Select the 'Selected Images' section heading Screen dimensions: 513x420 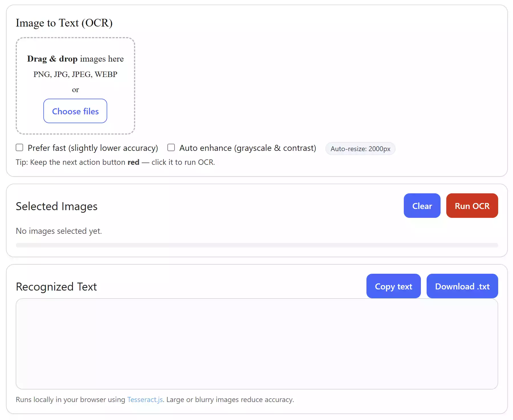click(57, 206)
